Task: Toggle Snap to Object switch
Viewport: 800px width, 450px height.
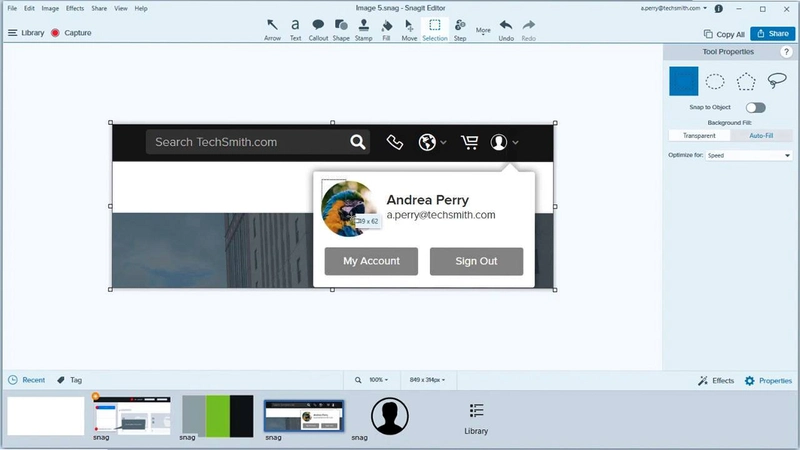Action: 755,108
